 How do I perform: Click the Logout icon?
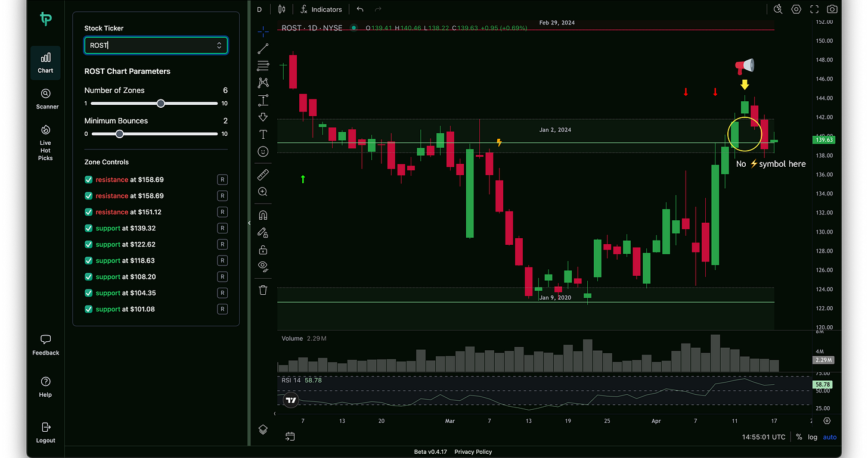click(x=45, y=427)
